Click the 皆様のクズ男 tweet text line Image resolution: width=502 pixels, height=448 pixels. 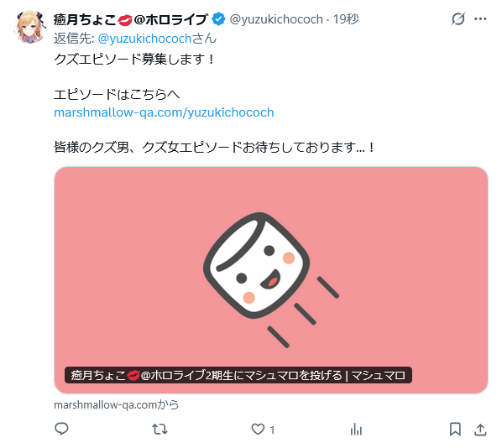214,147
